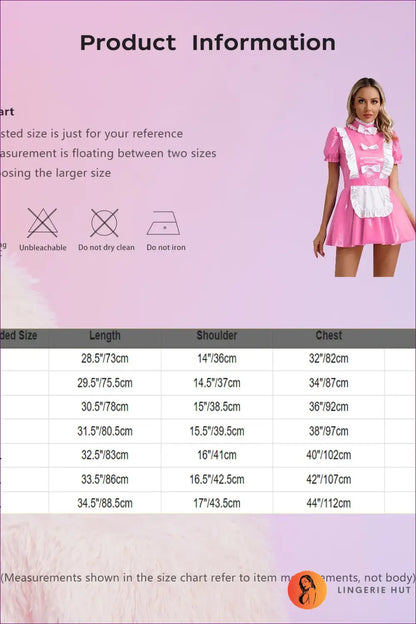Select the 14"/36cm shoulder cell
416x624 pixels.
[217, 359]
